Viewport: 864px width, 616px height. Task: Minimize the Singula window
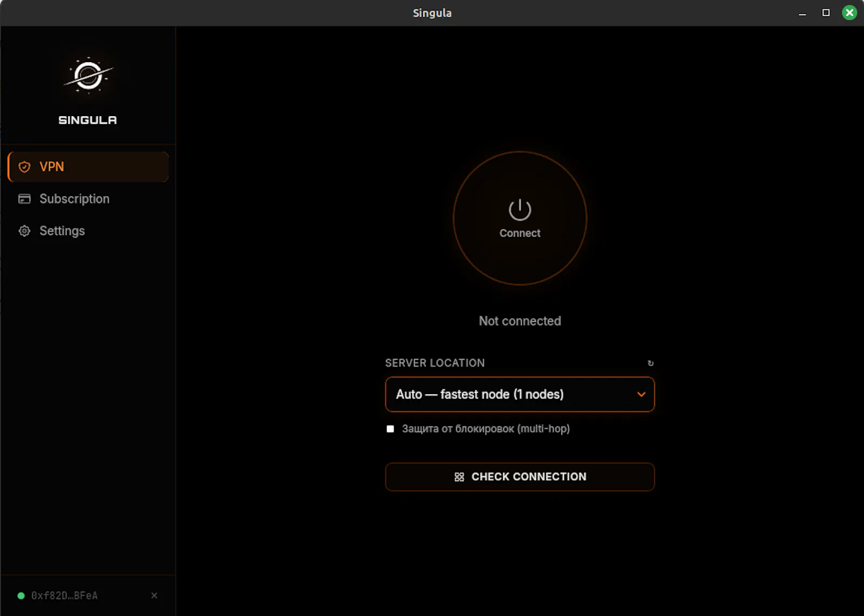tap(802, 13)
